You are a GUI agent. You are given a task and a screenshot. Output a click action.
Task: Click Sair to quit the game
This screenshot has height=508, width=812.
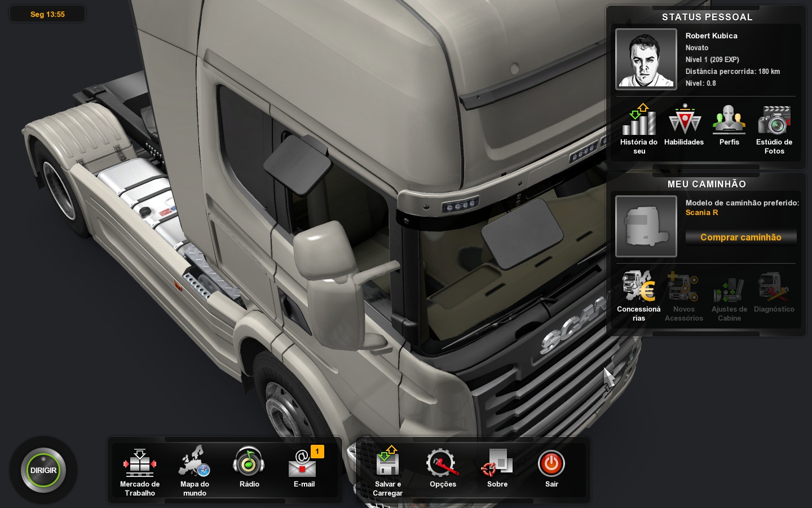click(x=551, y=468)
